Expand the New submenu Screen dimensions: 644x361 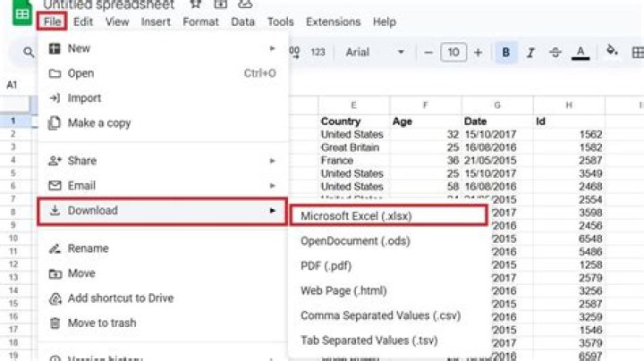pos(163,48)
